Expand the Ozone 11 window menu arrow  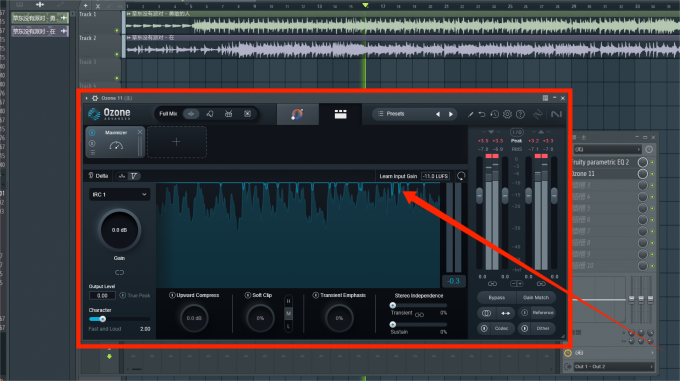point(87,98)
